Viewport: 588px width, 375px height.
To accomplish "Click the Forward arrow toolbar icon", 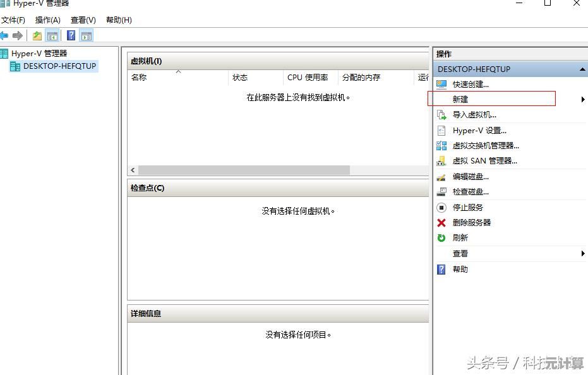I will tap(17, 35).
